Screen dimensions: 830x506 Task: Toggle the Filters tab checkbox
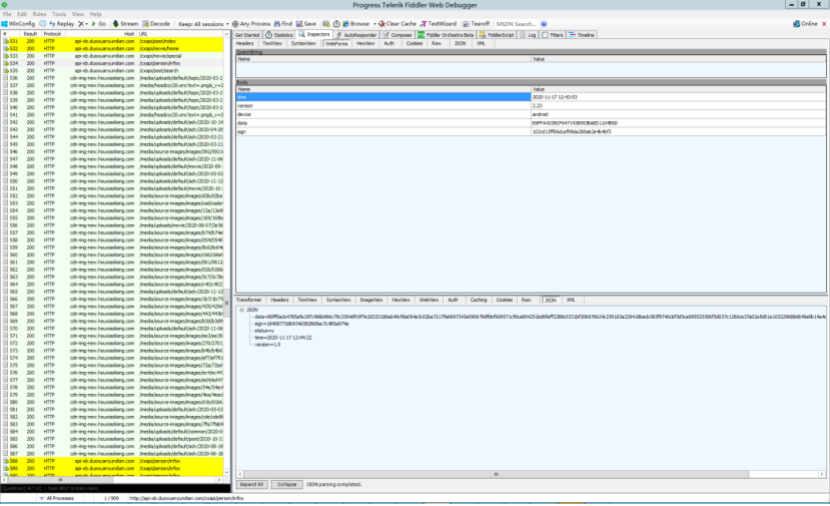545,35
